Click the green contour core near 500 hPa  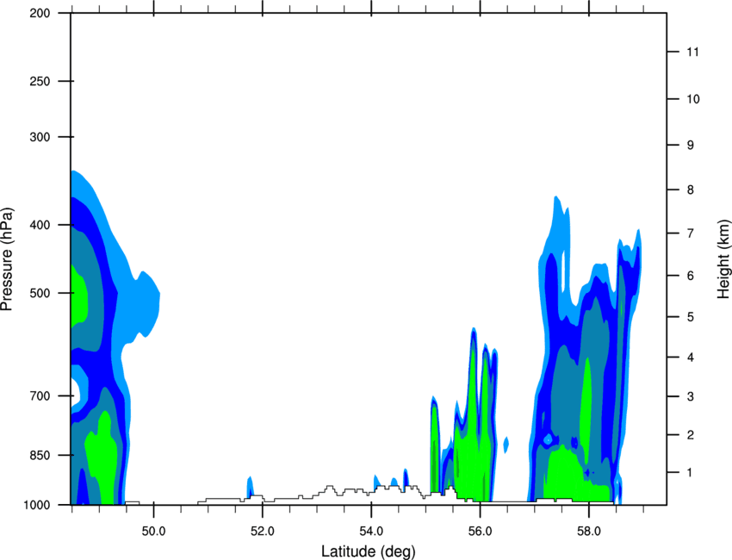78,296
